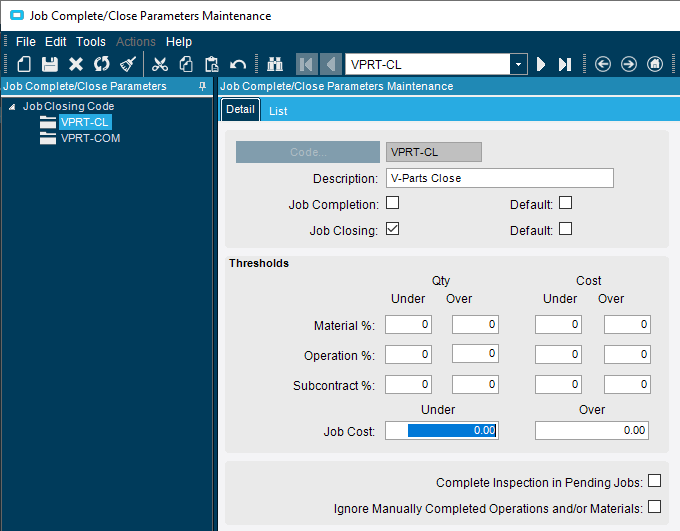Viewport: 680px width, 531px height.
Task: Go to the previous record arrow
Action: click(x=330, y=64)
